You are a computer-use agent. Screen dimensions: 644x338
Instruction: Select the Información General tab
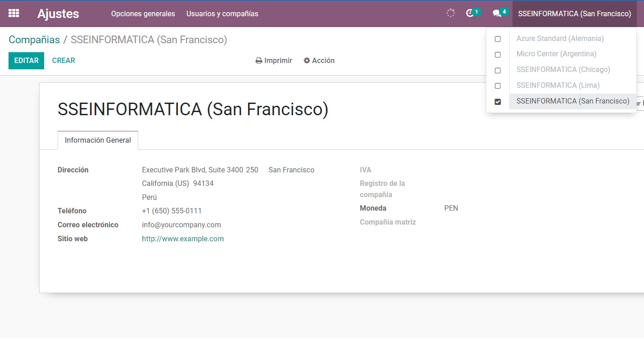[x=98, y=140]
